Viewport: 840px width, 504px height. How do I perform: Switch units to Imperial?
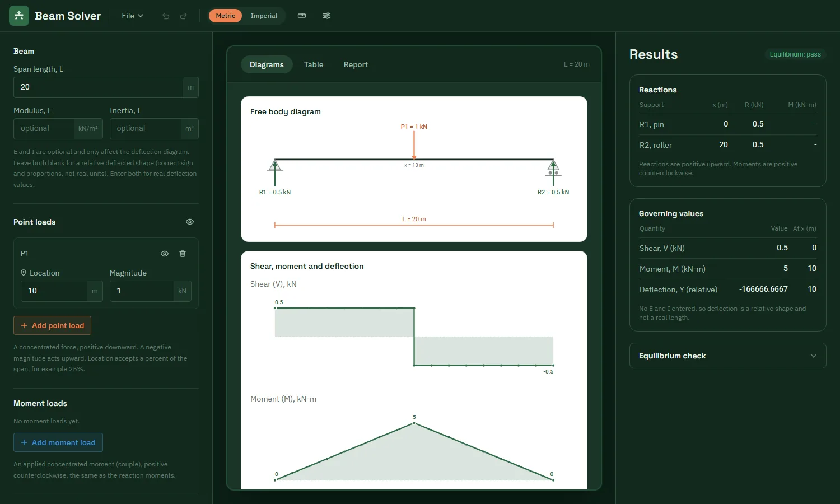(264, 16)
